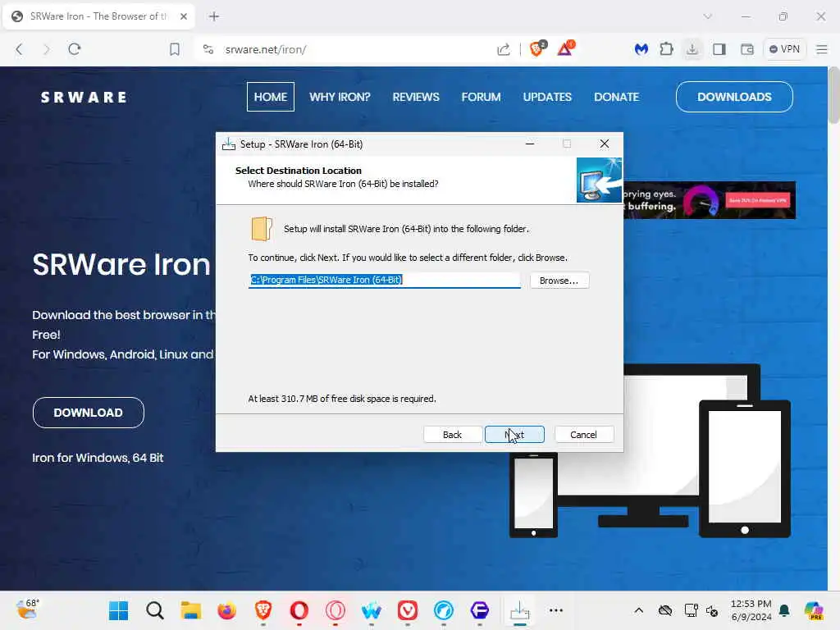Go to the HOME nav item
The image size is (840, 630).
[271, 97]
